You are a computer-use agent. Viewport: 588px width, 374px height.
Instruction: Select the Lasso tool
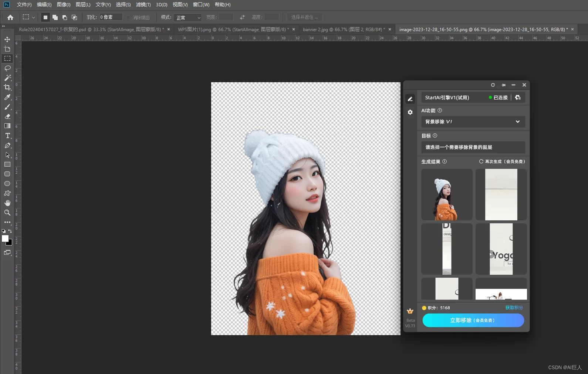pyautogui.click(x=7, y=68)
